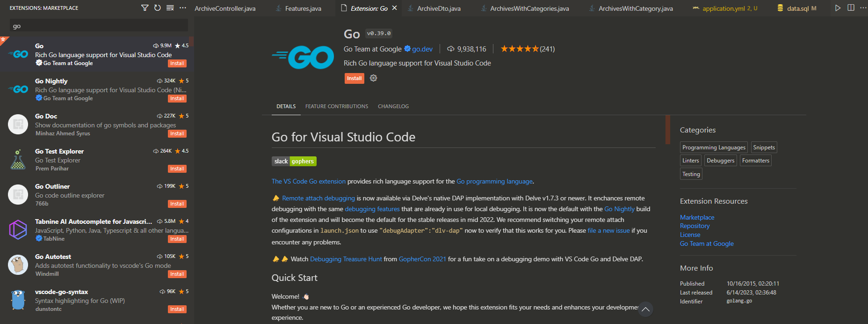Open Go Test Explorer flask icon
The image size is (868, 324).
click(x=18, y=160)
